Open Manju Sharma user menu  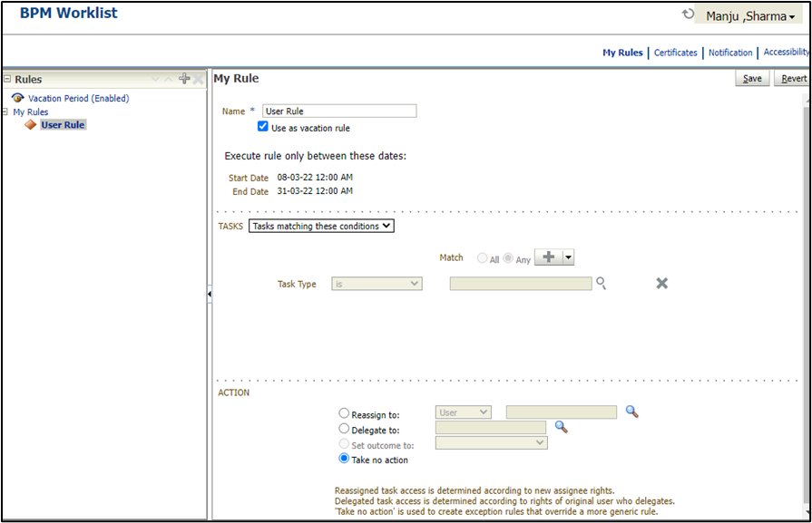749,16
